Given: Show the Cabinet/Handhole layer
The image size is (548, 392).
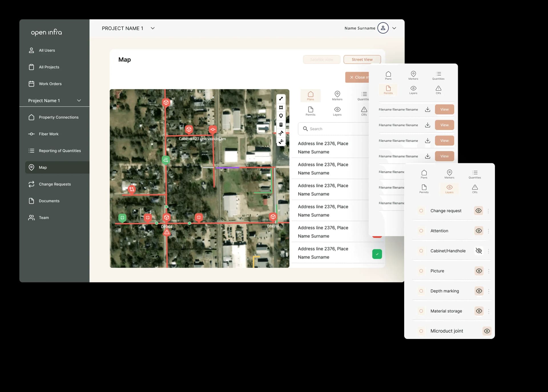Looking at the screenshot, I should coord(479,251).
